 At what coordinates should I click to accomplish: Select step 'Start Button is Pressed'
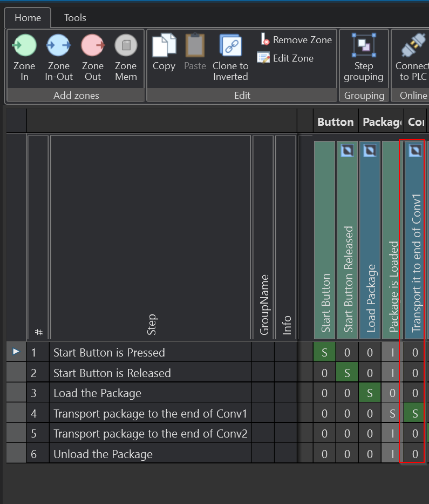pos(150,353)
